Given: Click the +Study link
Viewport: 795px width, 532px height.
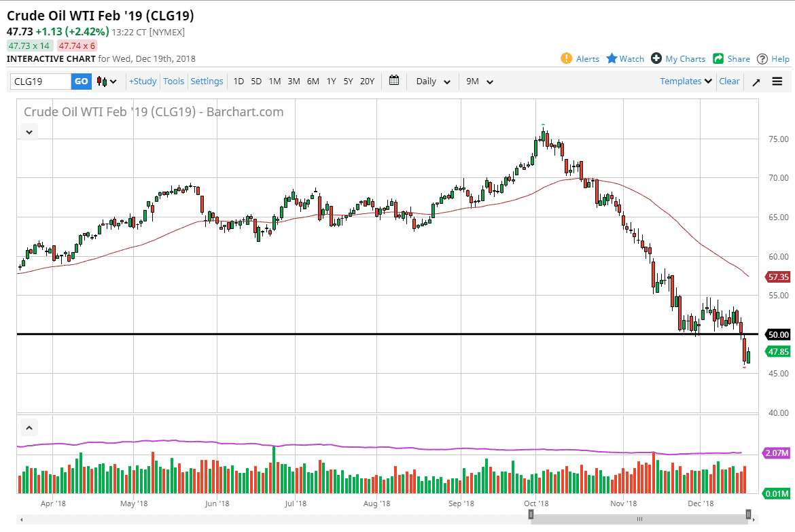Looking at the screenshot, I should tap(142, 81).
